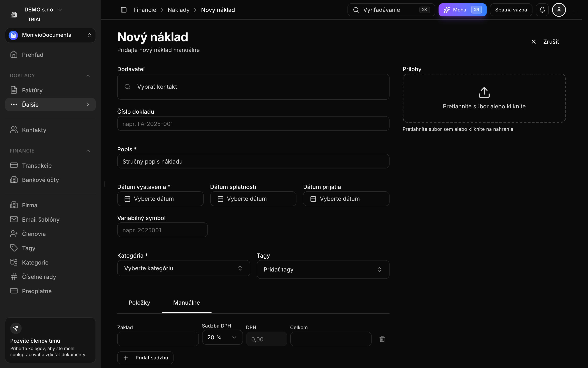
Task: Open the Vyberte kategóriu dropdown
Action: pyautogui.click(x=184, y=268)
